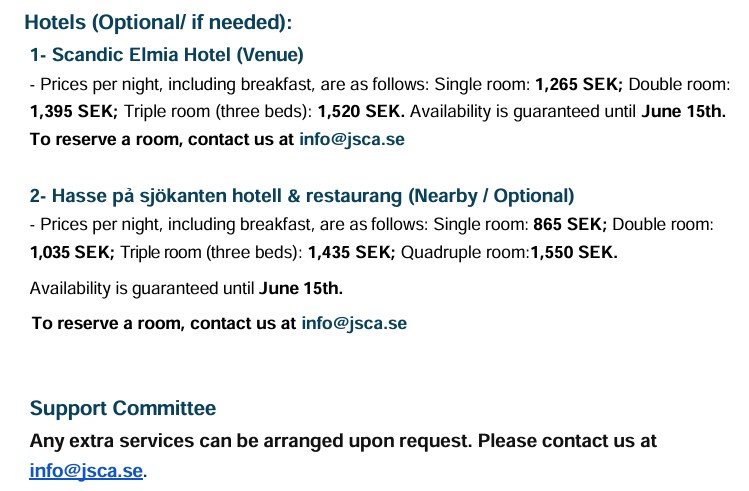The width and height of the screenshot is (749, 491).
Task: Click the bold '865 SEK;' single room price
Action: tap(570, 224)
